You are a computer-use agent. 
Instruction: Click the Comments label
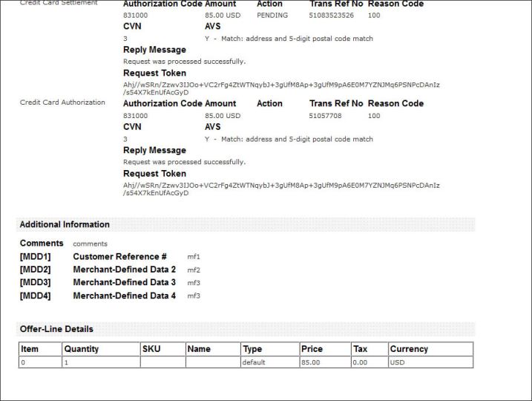[x=42, y=243]
